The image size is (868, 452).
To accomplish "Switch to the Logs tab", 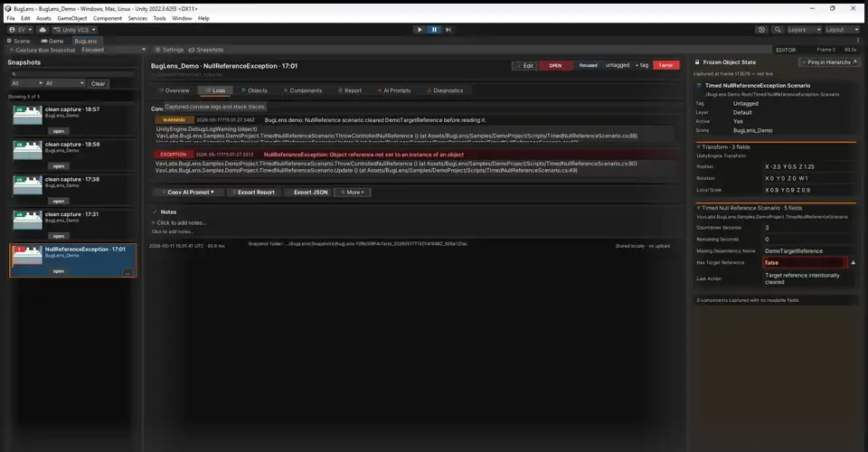I will (215, 90).
